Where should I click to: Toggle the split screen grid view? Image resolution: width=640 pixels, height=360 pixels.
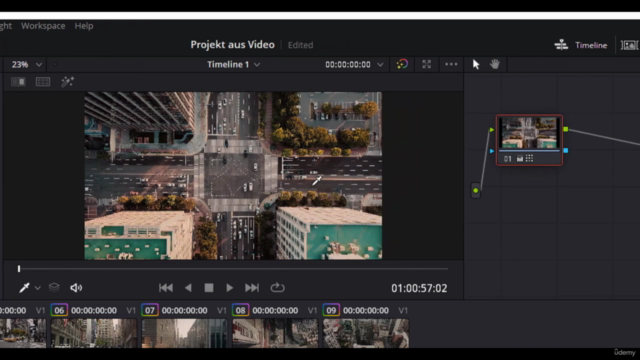point(43,82)
